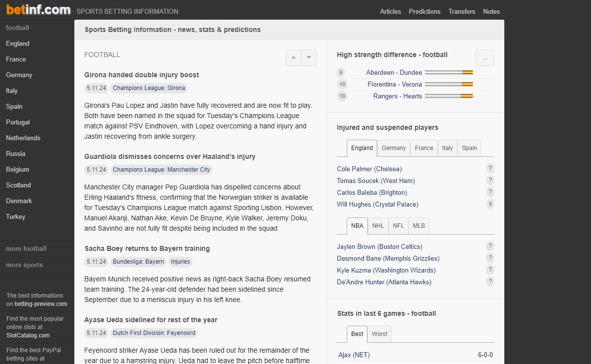The image size is (591, 364).
Task: Open the Predictions menu
Action: click(425, 11)
